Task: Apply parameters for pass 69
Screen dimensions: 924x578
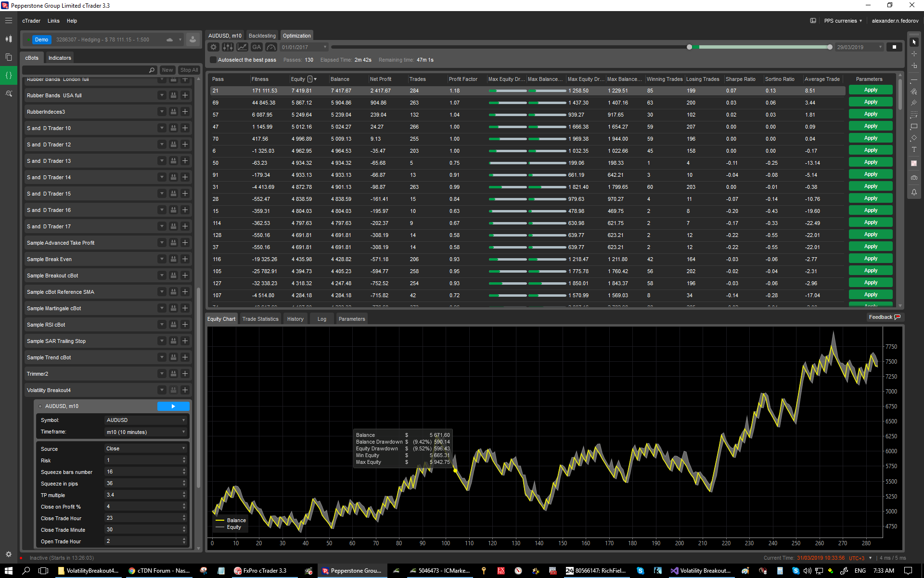Action: [x=871, y=102]
